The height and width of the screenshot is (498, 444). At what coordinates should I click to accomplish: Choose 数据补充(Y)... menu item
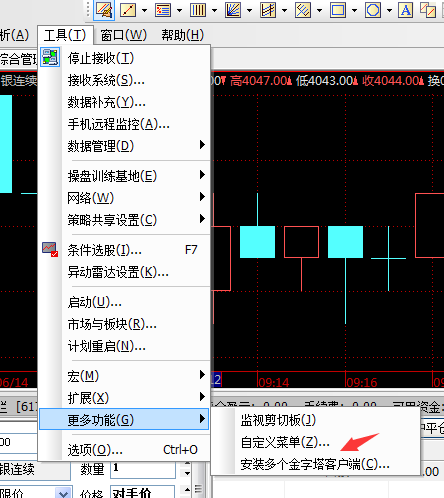tap(124, 102)
